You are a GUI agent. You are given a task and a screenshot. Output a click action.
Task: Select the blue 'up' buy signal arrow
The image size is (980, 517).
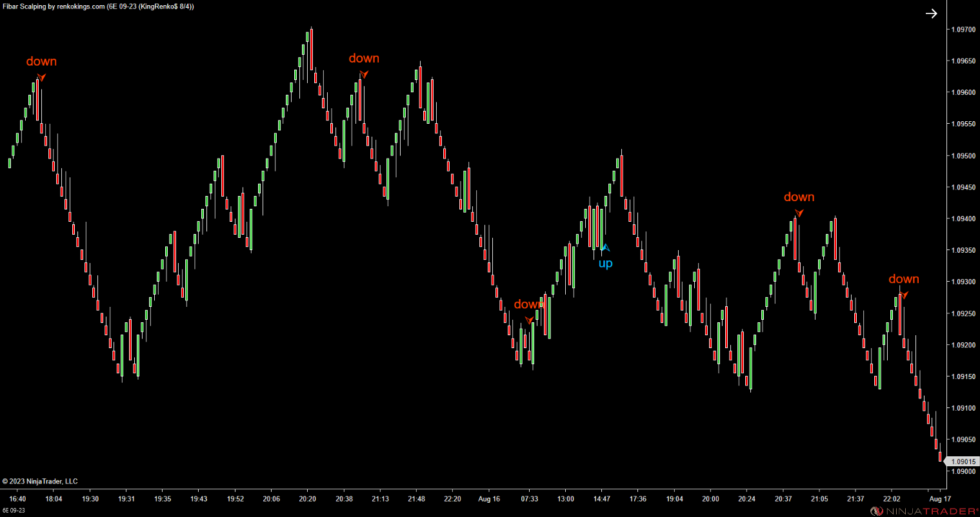[x=605, y=248]
